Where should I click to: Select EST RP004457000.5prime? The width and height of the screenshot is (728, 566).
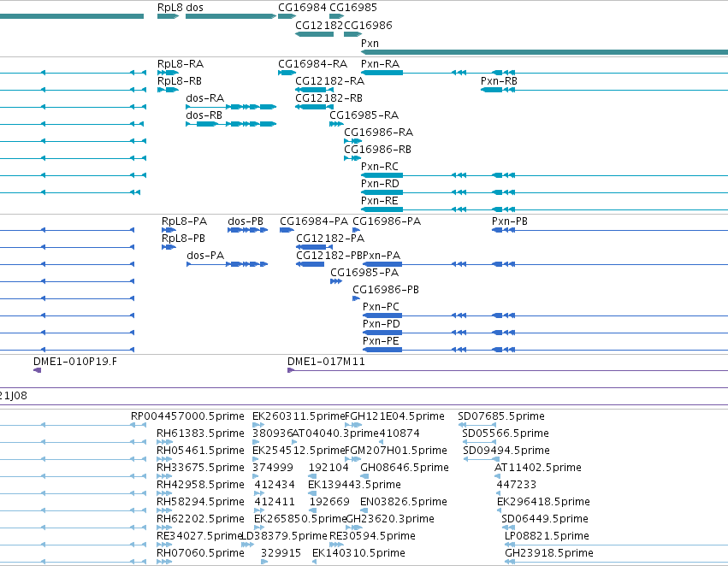187,416
